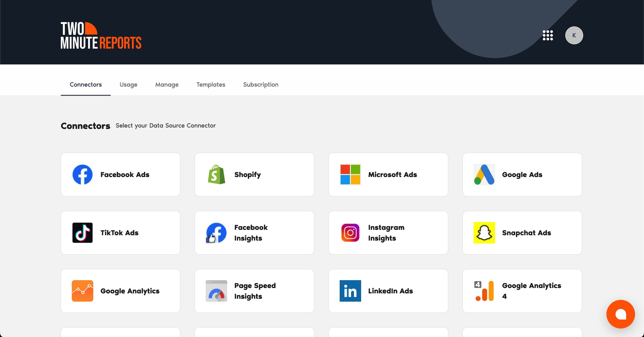
Task: Click the Google Analytics 4 bar icon
Action: (484, 291)
